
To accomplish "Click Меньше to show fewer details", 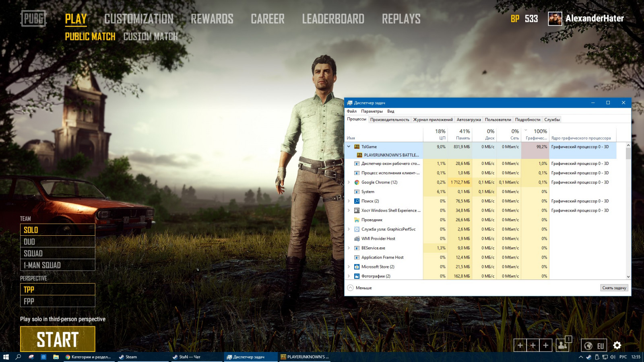I will point(360,288).
